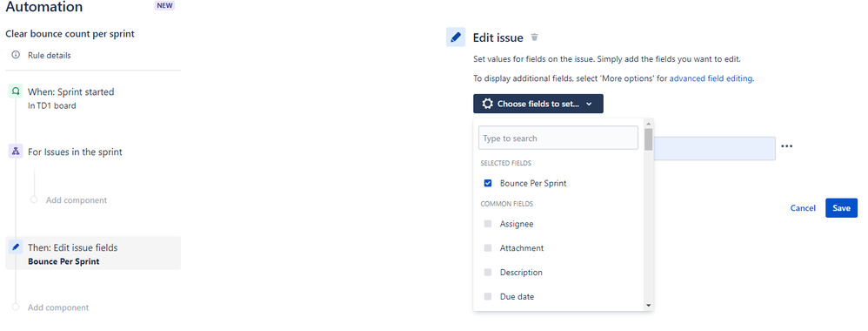The height and width of the screenshot is (331, 868).
Task: Open the advanced field editing link
Action: [711, 78]
